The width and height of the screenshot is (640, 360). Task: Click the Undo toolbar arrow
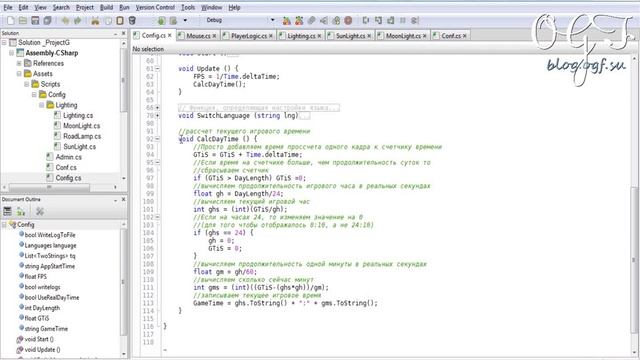click(65, 20)
